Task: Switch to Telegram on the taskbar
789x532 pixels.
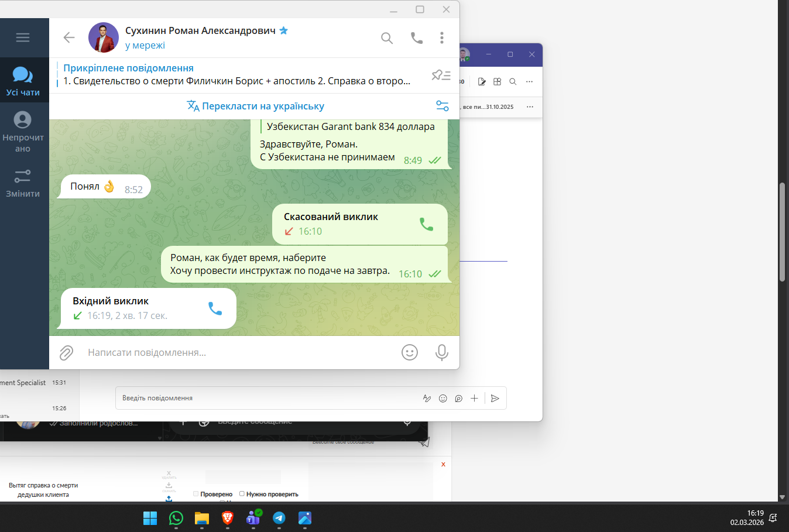Action: (x=279, y=518)
